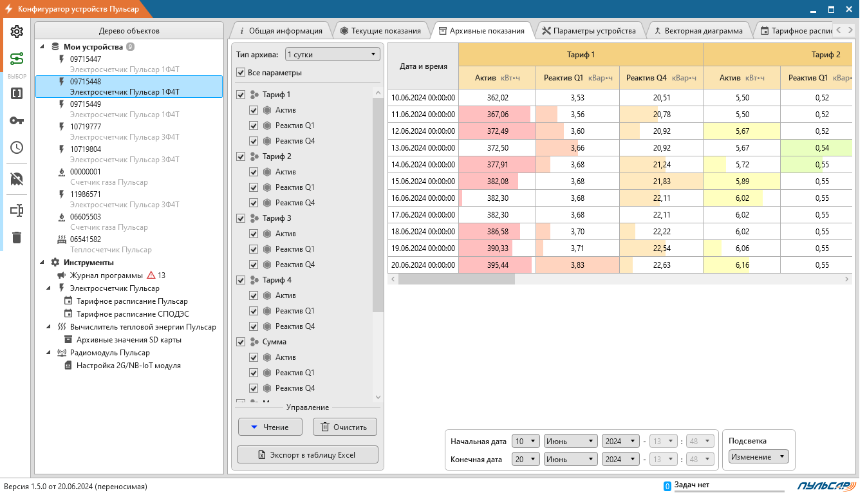This screenshot has width=867, height=504.
Task: Click the parameter list vertical scrollbar
Action: tap(378, 205)
